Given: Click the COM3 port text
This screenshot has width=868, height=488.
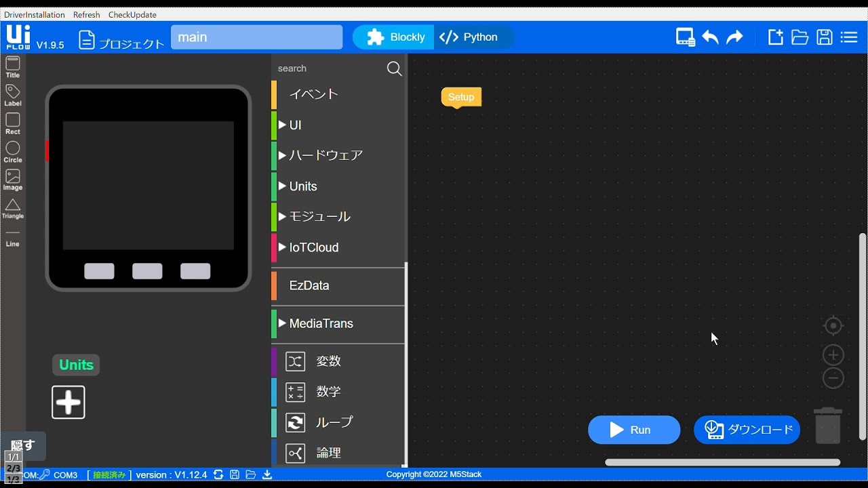Looking at the screenshot, I should (66, 475).
